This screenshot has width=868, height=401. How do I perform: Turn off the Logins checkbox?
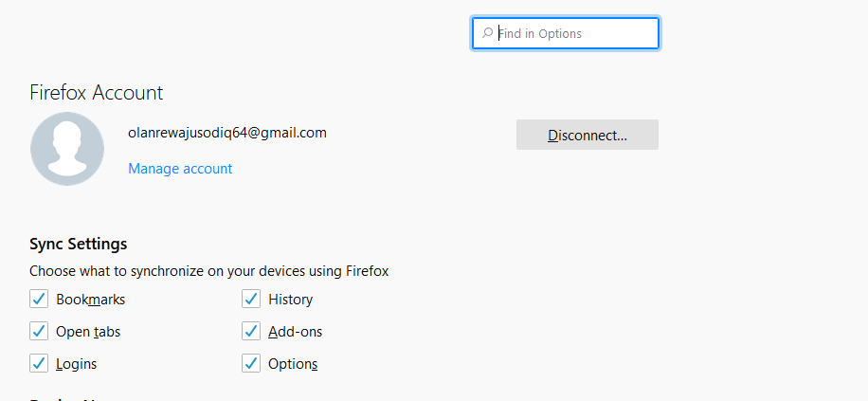point(39,363)
